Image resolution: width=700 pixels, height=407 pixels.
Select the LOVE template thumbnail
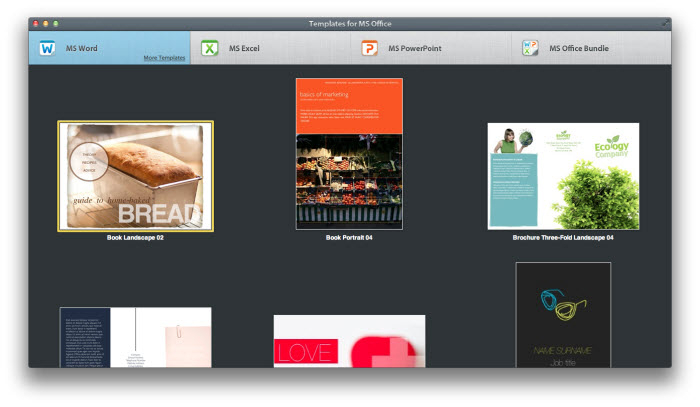pyautogui.click(x=349, y=341)
